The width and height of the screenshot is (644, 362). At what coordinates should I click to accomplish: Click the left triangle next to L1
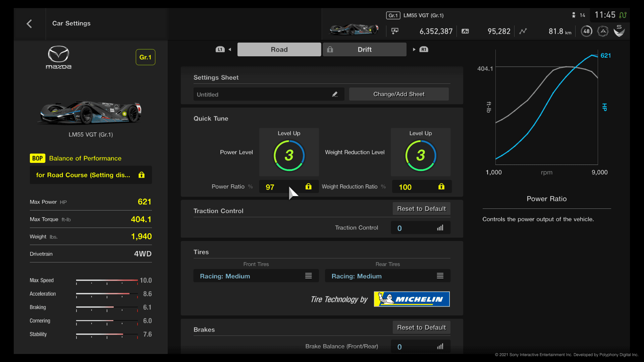point(230,50)
